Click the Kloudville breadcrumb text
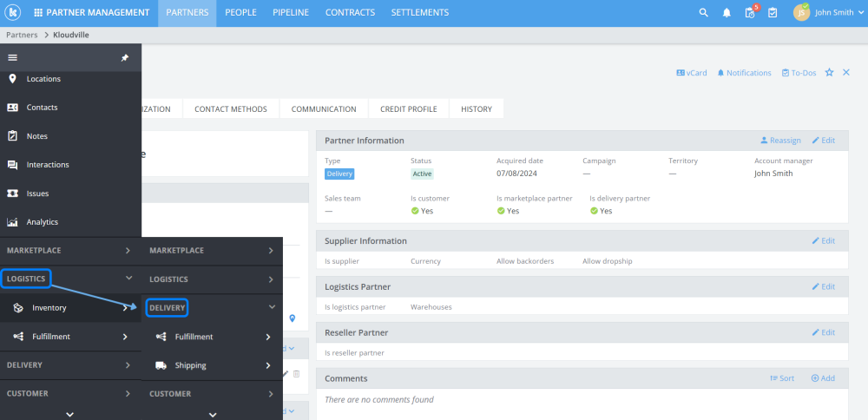Screen dimensions: 868x420 [71, 35]
